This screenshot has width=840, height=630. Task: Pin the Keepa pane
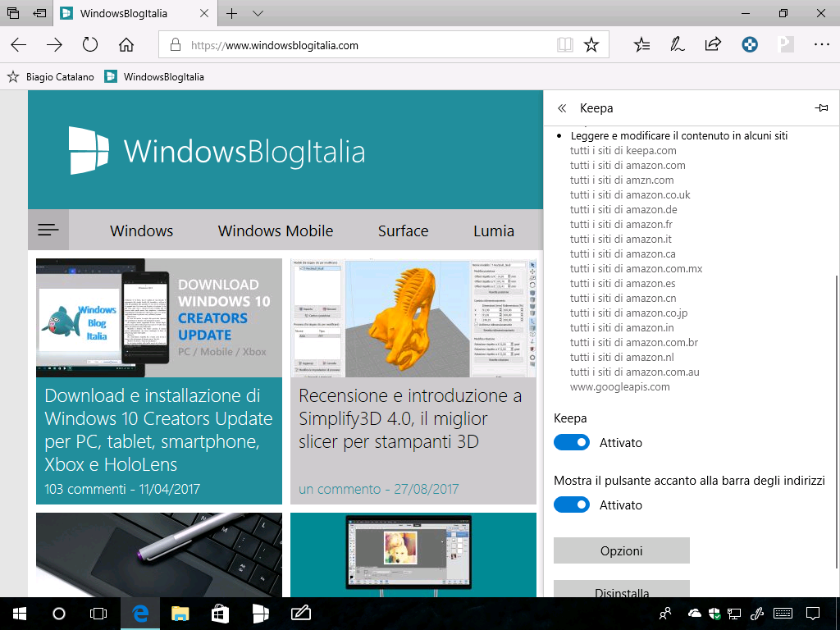click(x=821, y=108)
